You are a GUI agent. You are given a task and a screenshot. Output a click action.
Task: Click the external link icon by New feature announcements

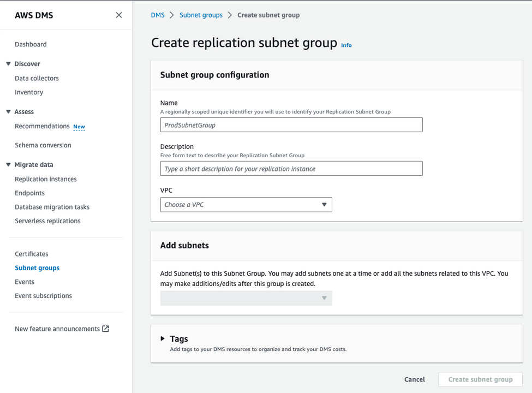[106, 329]
